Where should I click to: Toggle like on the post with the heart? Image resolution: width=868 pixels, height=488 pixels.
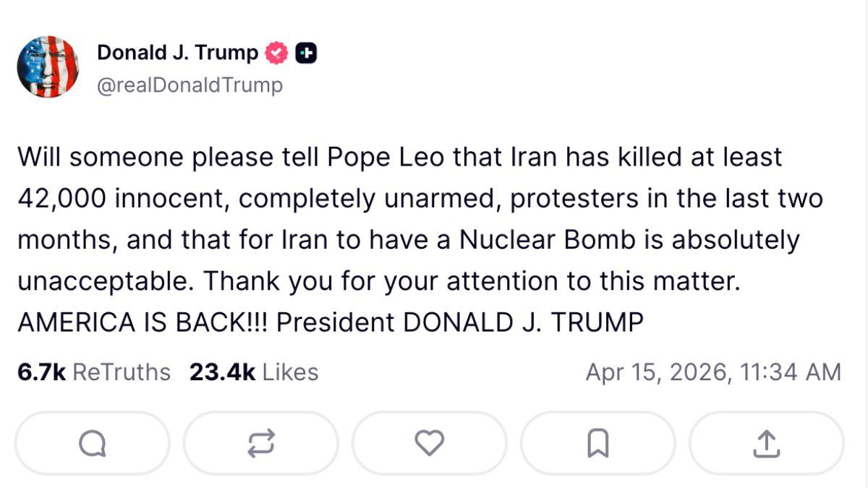[x=429, y=443]
